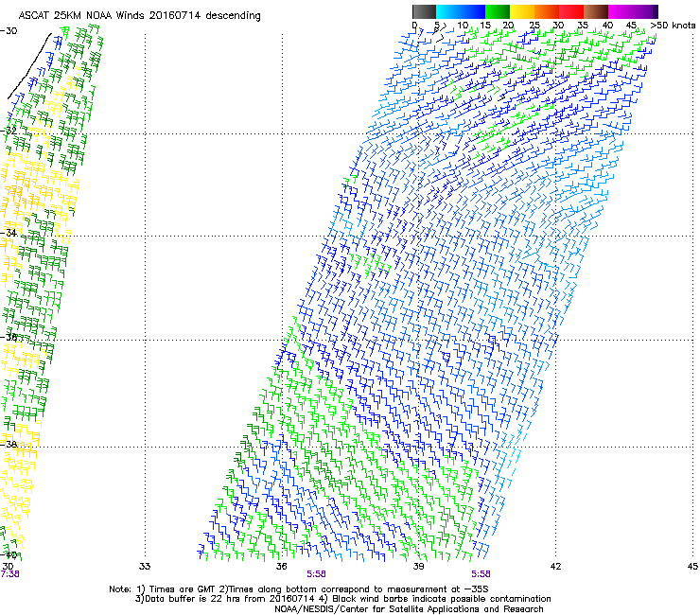Click the '42' longitude axis label
Viewport: 700px width, 615px height.
click(x=555, y=567)
